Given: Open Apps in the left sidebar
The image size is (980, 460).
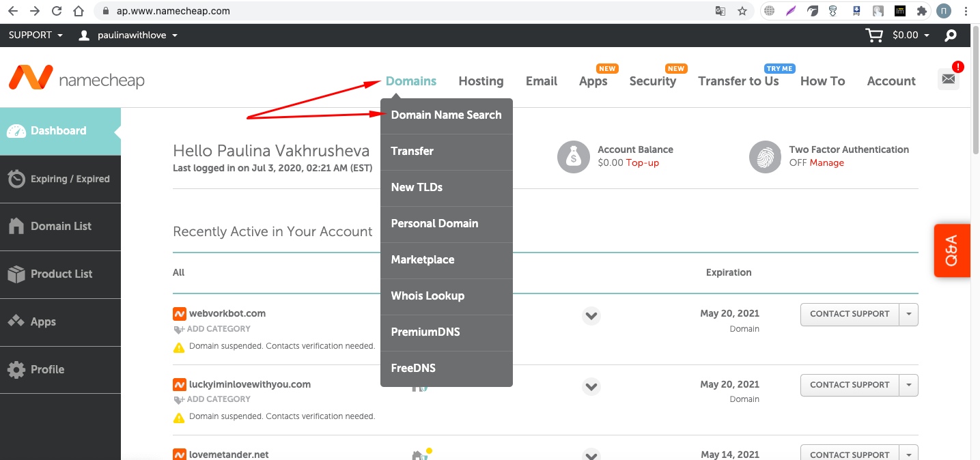Looking at the screenshot, I should coord(60,322).
